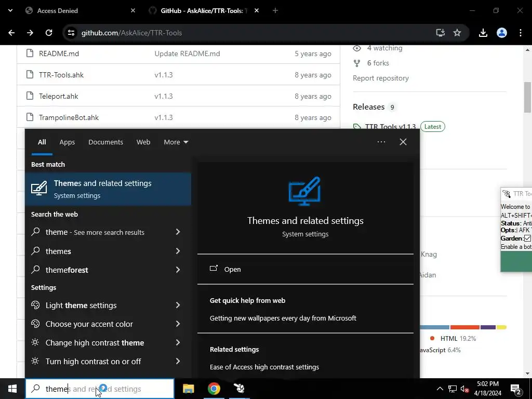The image size is (532, 399).
Task: Expand arrow for themes suggestion
Action: pyautogui.click(x=178, y=251)
